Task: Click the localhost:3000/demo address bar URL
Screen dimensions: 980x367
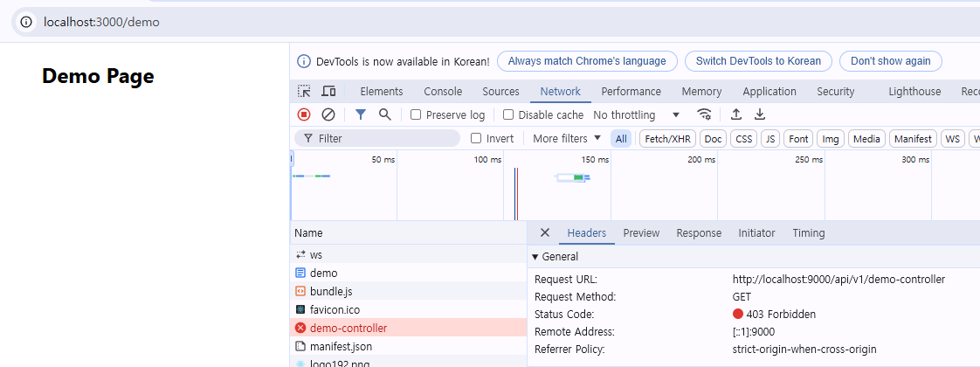Action: [101, 22]
